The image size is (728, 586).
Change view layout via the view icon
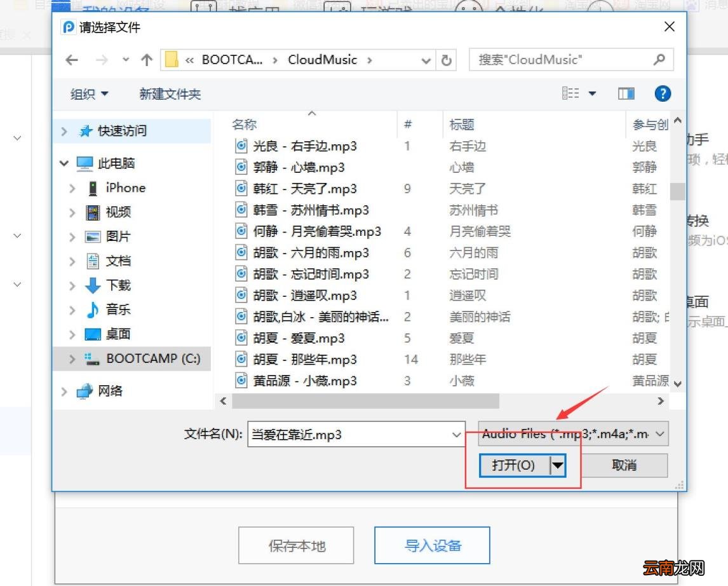pos(570,94)
